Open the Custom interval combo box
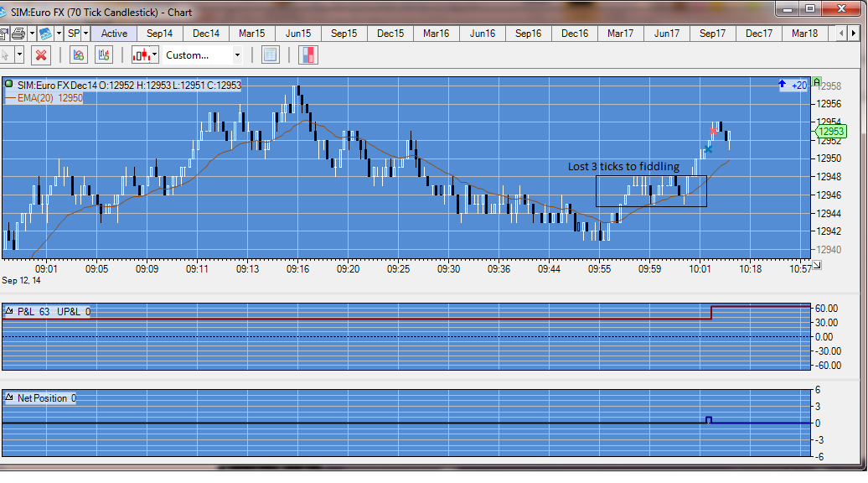The image size is (868, 483). click(x=203, y=55)
